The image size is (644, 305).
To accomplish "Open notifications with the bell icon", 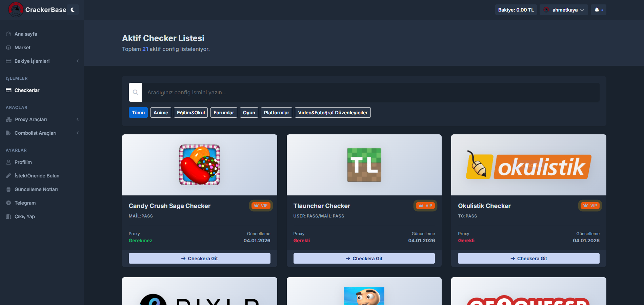I will pos(597,10).
